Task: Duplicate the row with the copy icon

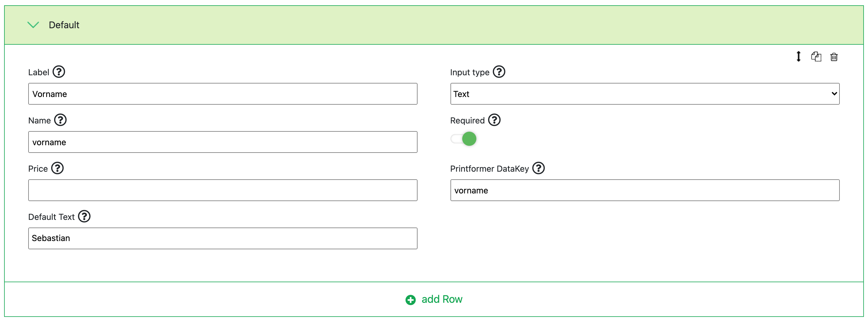Action: 816,56
